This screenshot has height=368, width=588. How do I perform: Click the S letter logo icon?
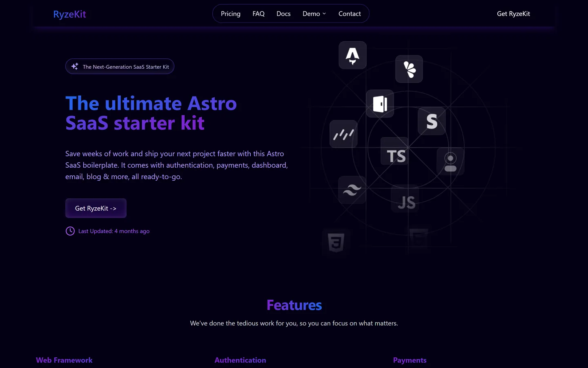[x=432, y=121]
